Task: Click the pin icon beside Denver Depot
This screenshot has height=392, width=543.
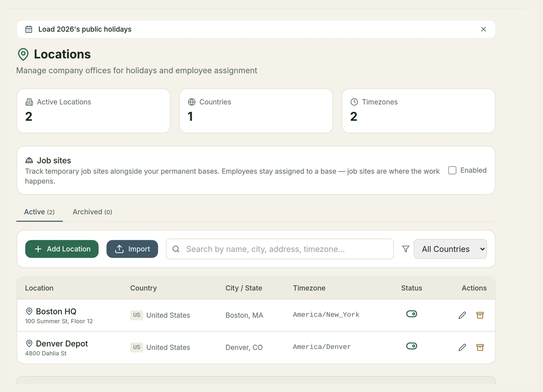Action: coord(29,344)
